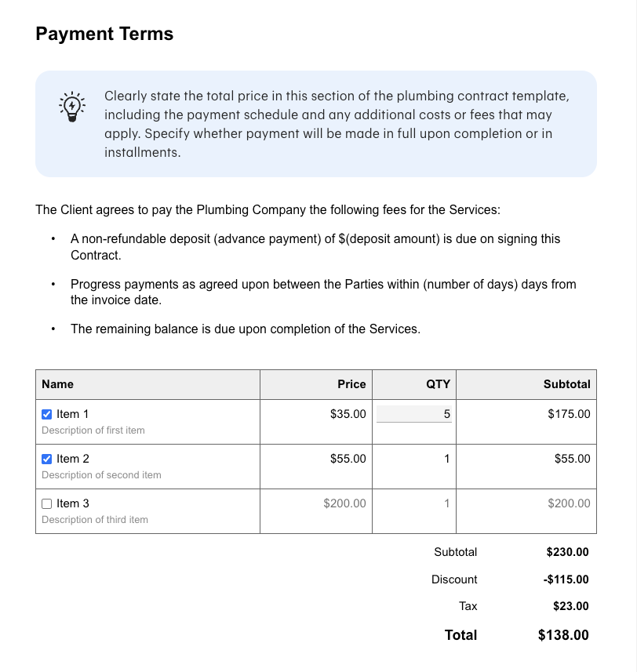
Task: Click the Name column header
Action: pos(58,384)
